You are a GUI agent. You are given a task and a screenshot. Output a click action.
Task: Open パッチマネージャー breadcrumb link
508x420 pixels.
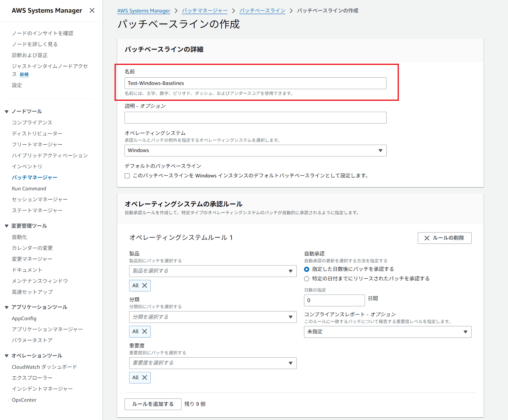point(205,11)
